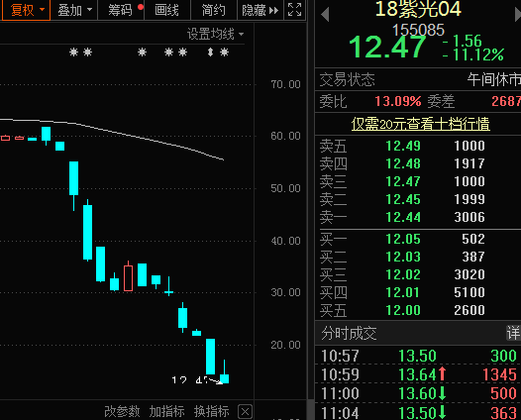The image size is (521, 420).
Task: Close the indicator panel with X icon
Action: pyautogui.click(x=246, y=412)
